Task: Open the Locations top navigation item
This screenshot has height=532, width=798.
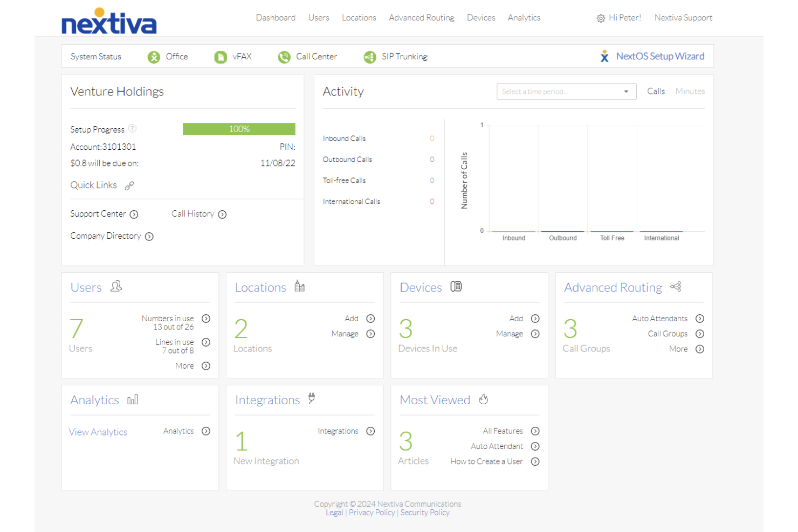Action: click(x=359, y=18)
